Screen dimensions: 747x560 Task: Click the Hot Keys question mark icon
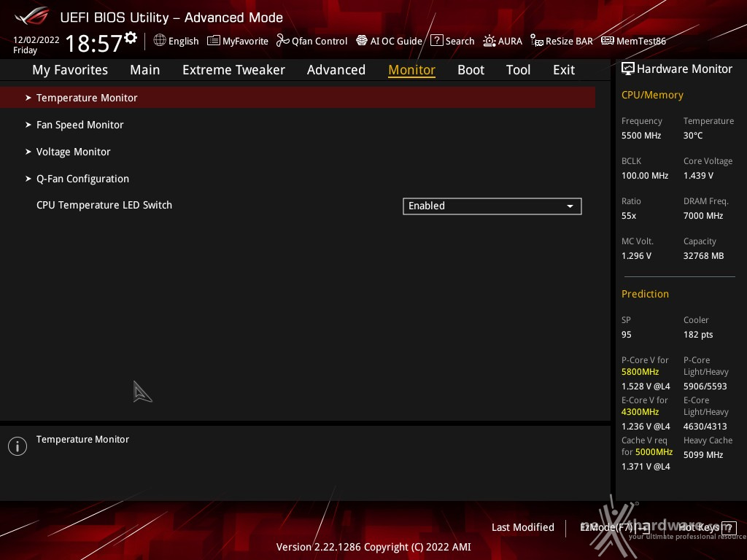(729, 528)
